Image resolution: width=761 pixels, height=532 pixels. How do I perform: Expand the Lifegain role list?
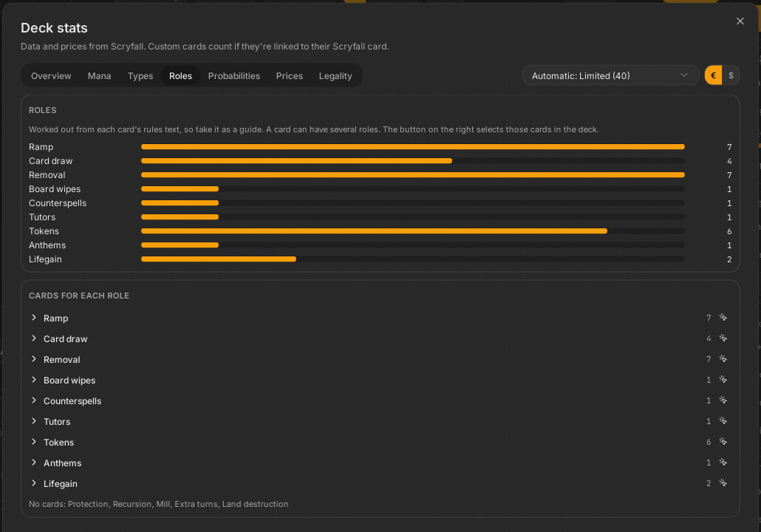pyautogui.click(x=34, y=483)
